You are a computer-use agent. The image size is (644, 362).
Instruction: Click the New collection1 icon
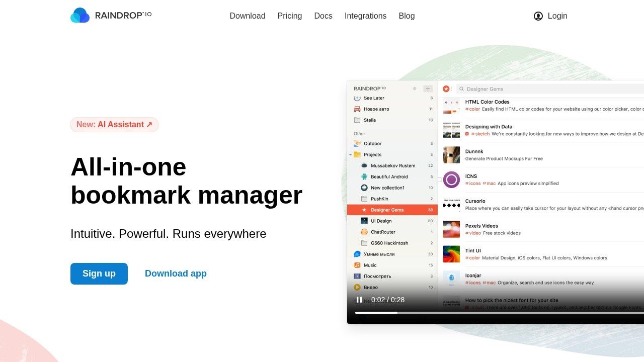364,188
